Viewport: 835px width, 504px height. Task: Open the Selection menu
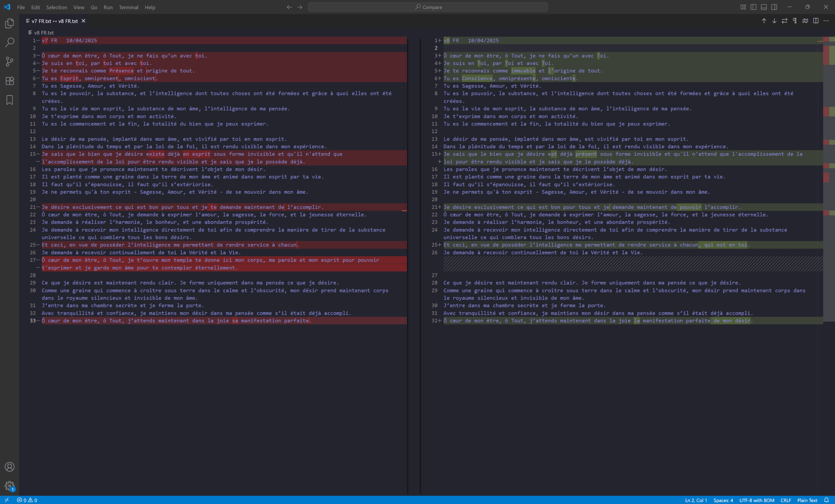coord(56,7)
